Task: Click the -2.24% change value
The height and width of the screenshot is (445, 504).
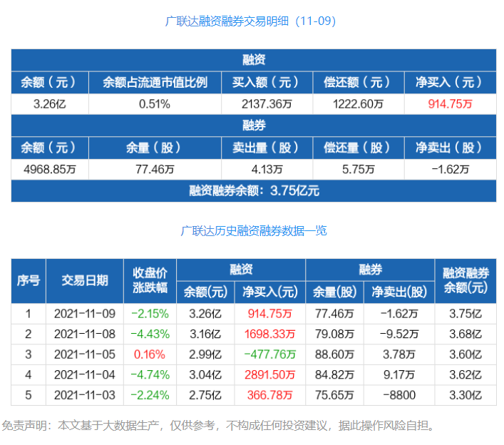Action: 150,395
